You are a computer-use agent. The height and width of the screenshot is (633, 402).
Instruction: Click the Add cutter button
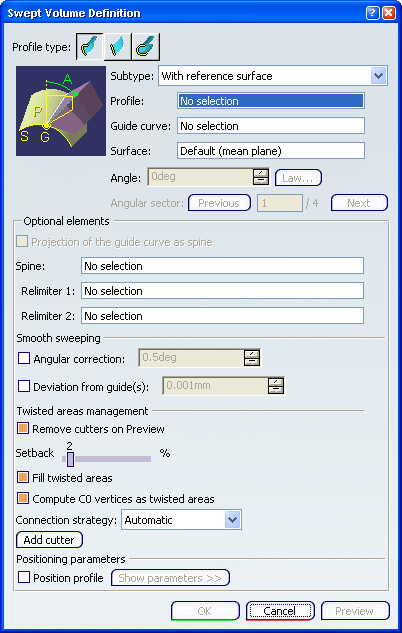tap(49, 540)
